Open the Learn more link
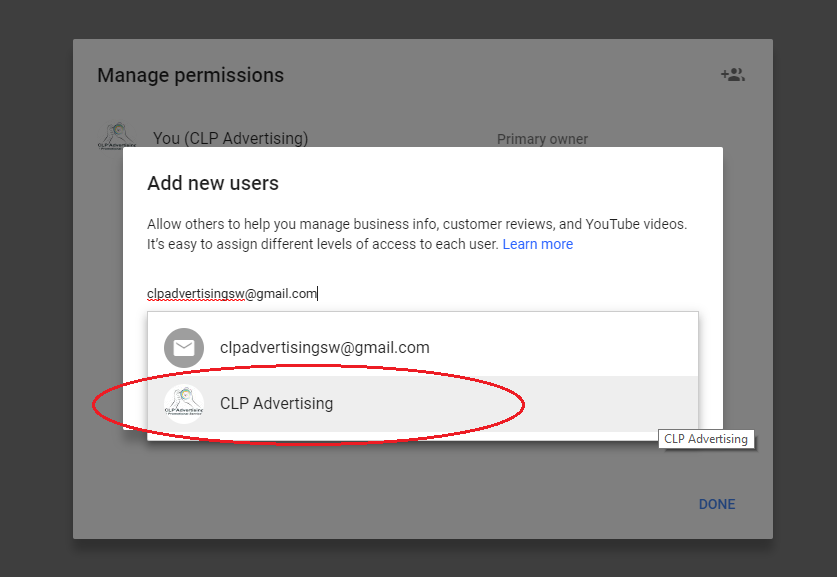The height and width of the screenshot is (577, 837). tap(538, 244)
